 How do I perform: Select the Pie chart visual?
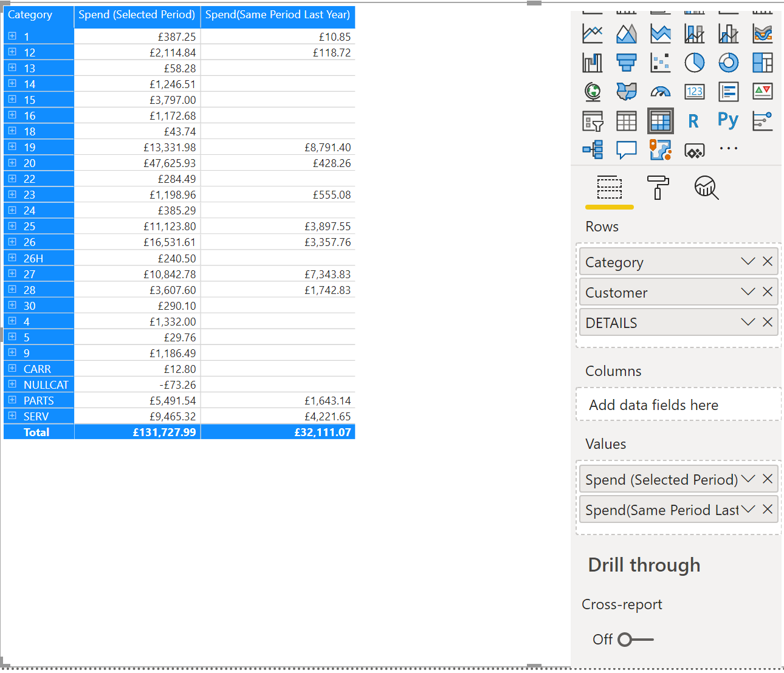point(695,63)
